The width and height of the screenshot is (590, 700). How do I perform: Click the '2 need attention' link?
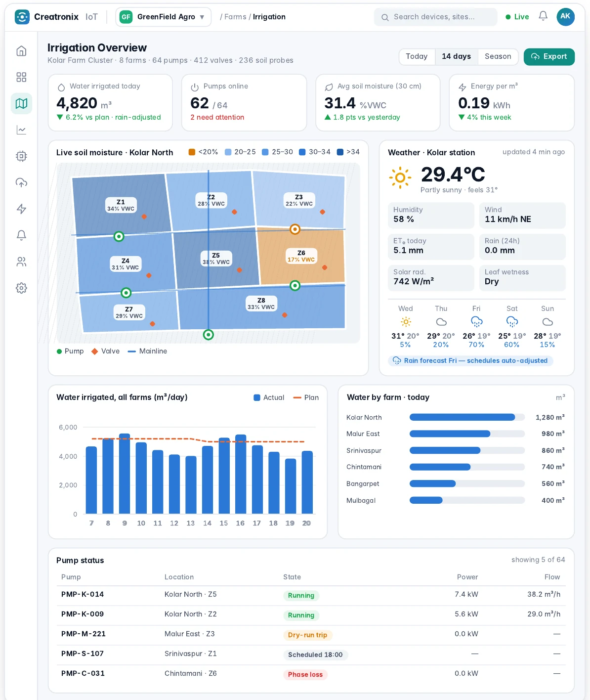click(x=217, y=117)
